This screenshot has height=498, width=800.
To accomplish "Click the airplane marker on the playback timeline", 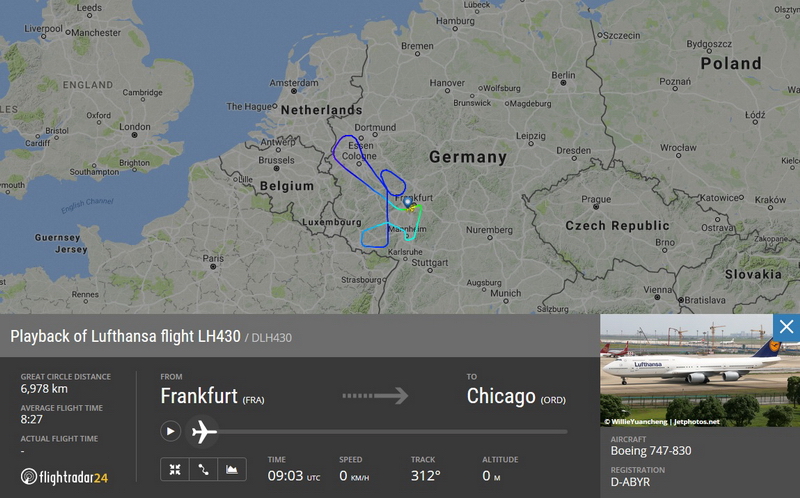I will [203, 432].
